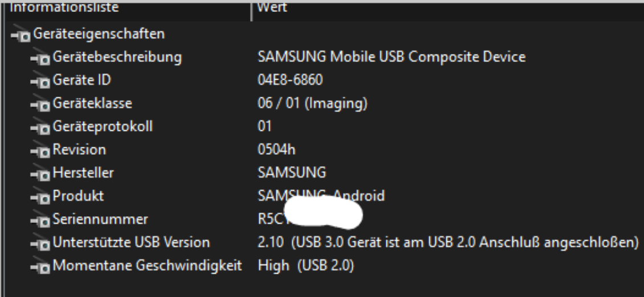Click the icon beside Produkt
Image resolution: width=644 pixels, height=297 pixels.
pos(43,197)
